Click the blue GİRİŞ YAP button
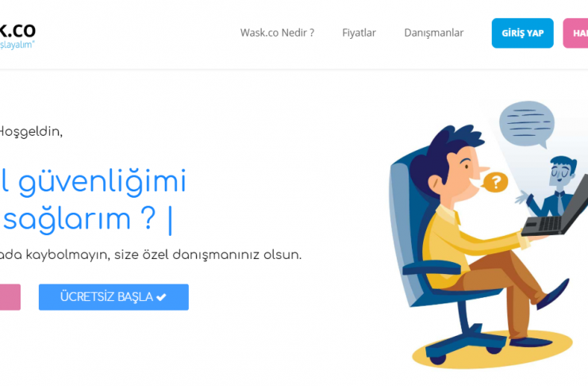588x386 pixels. (x=522, y=33)
